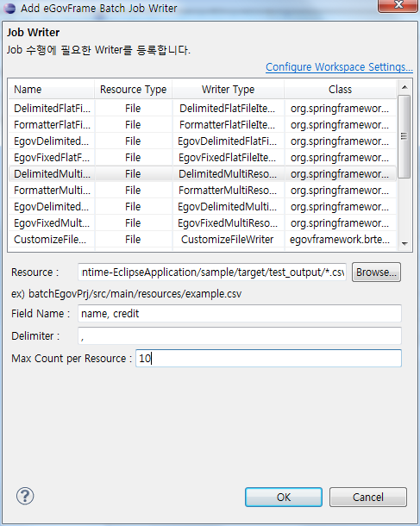Select the DelimitedFlatFi... writer row
Screen dimensions: 420x526
tap(203, 109)
